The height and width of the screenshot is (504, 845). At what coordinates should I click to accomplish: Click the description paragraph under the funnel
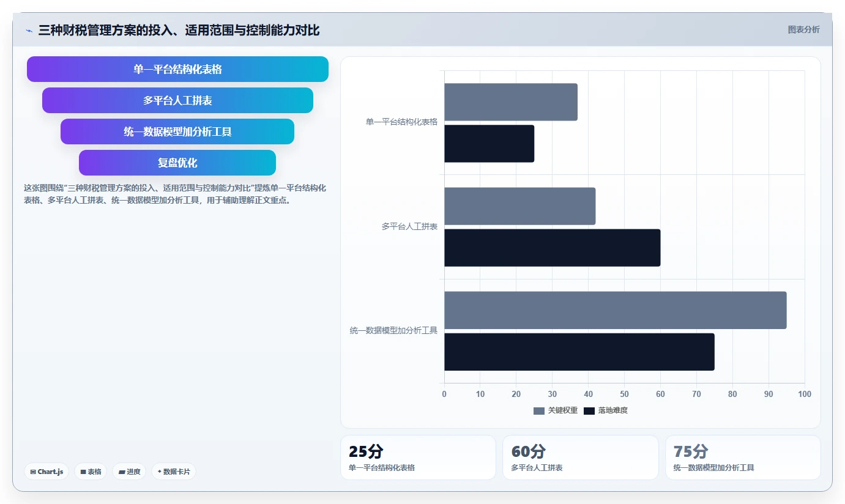point(175,194)
